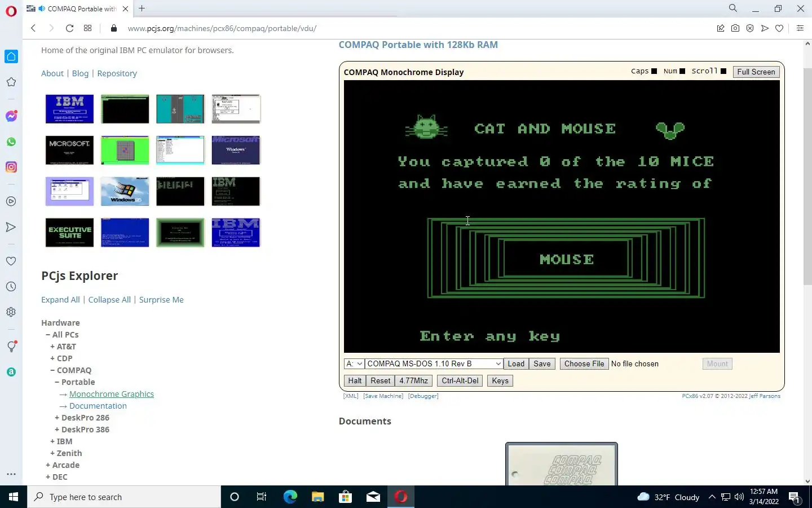Expand the CDP tree node
Screen dimensions: 812x508
point(52,358)
